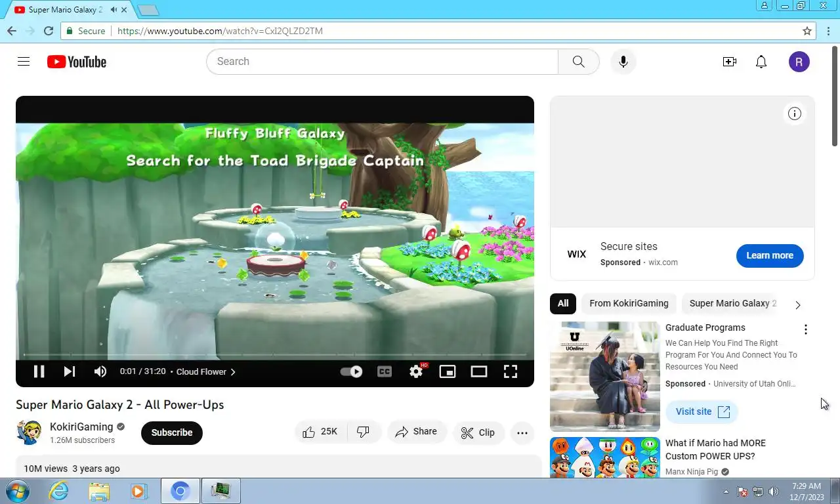This screenshot has height=504, width=840.
Task: Open the Graduate Programs ad thumbnail
Action: (x=605, y=376)
